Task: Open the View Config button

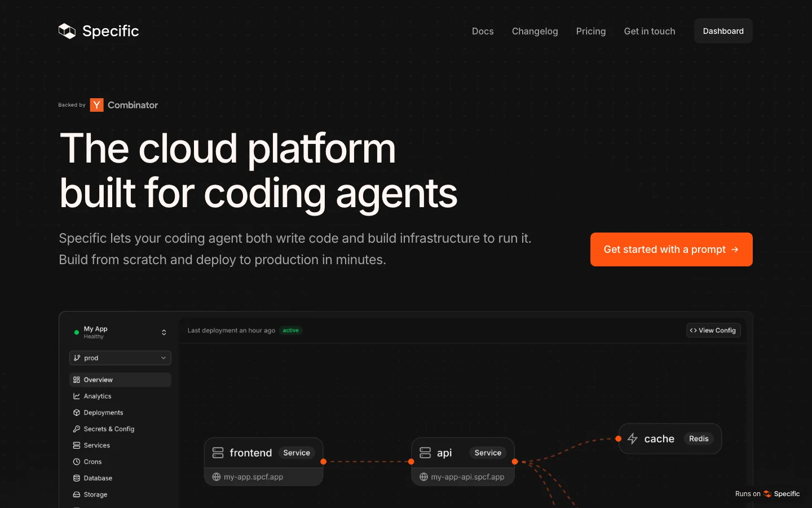Action: click(x=713, y=330)
